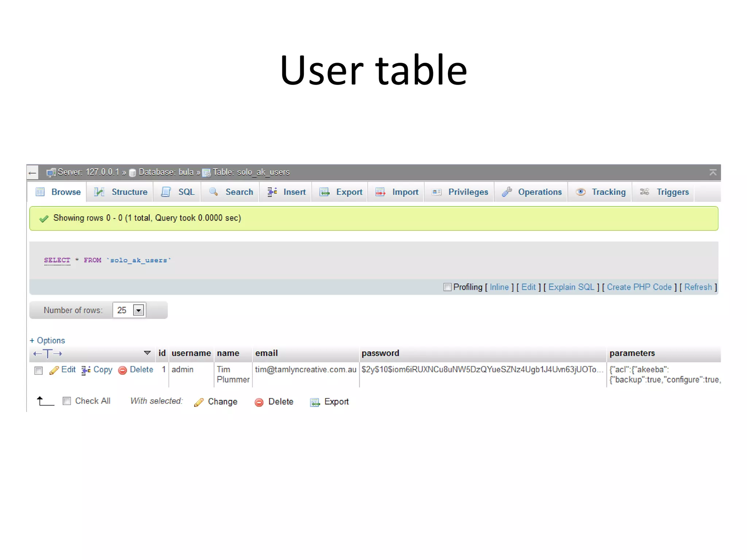Sort by the id column header

[162, 353]
